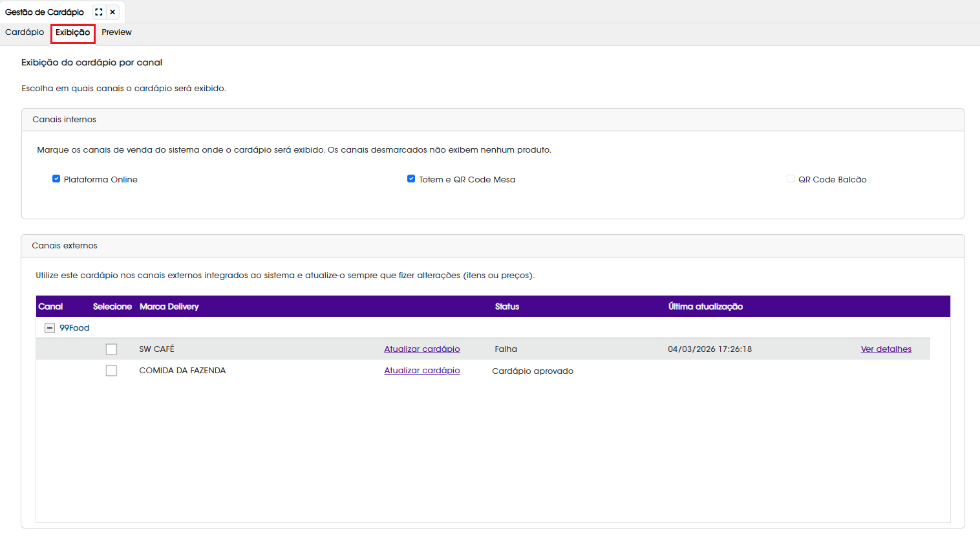Select the Gestão de Cardápio window tab

[x=45, y=12]
